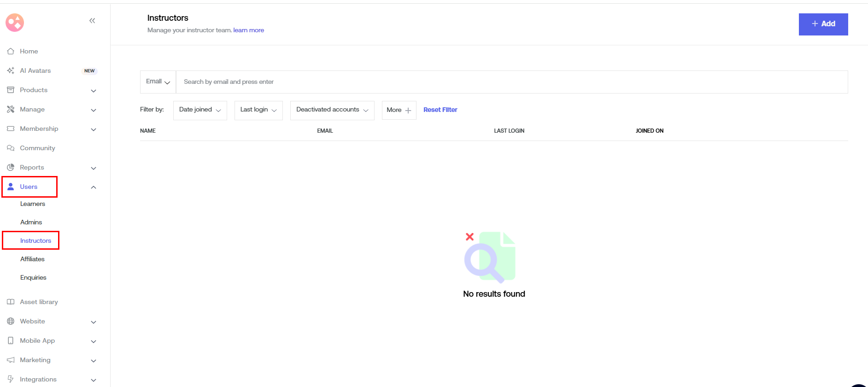The width and height of the screenshot is (868, 387).
Task: Click the Reports pie chart icon
Action: point(11,167)
